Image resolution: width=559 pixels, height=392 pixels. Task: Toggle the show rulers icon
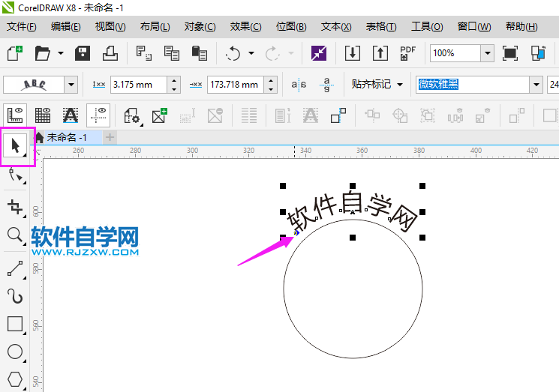pyautogui.click(x=15, y=115)
